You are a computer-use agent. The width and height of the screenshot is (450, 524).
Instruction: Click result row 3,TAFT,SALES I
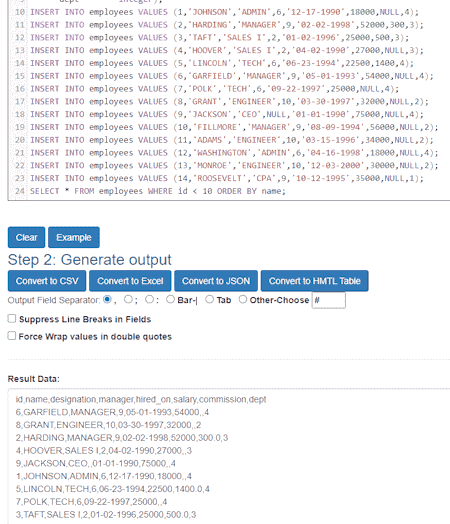click(106, 515)
